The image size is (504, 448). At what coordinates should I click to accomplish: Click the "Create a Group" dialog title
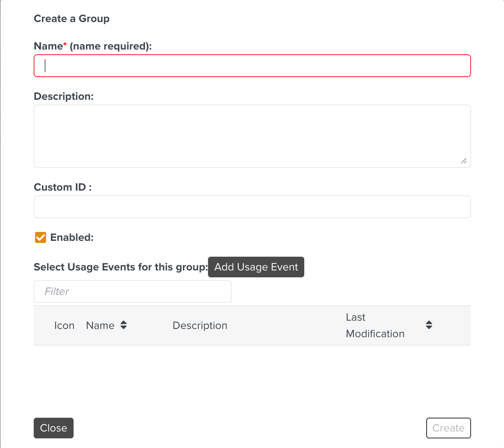click(72, 19)
